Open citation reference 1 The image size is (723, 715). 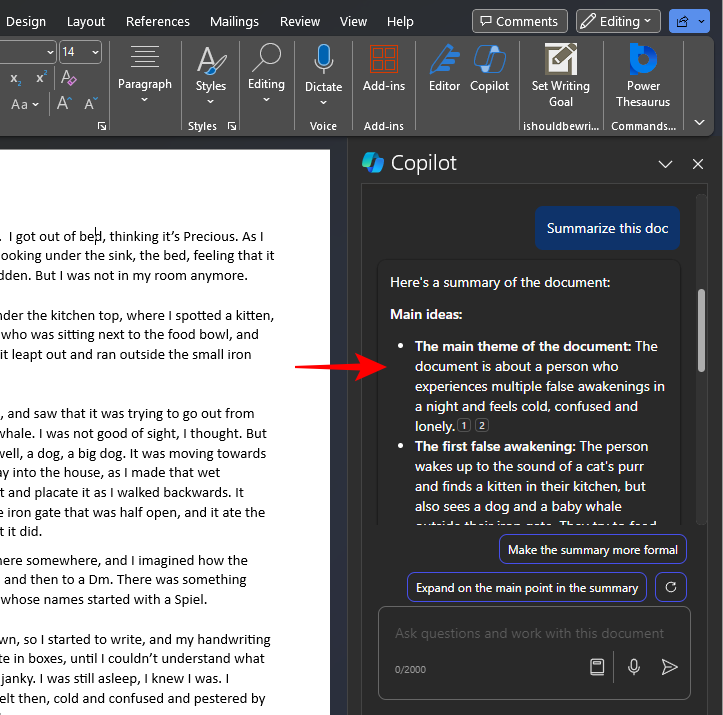(x=463, y=425)
